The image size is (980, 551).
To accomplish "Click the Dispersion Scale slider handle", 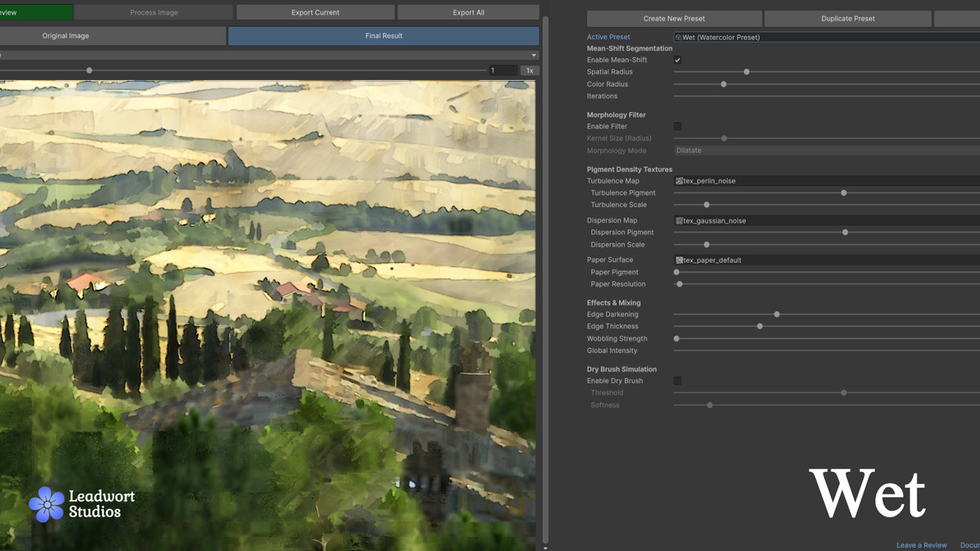I will tap(706, 245).
